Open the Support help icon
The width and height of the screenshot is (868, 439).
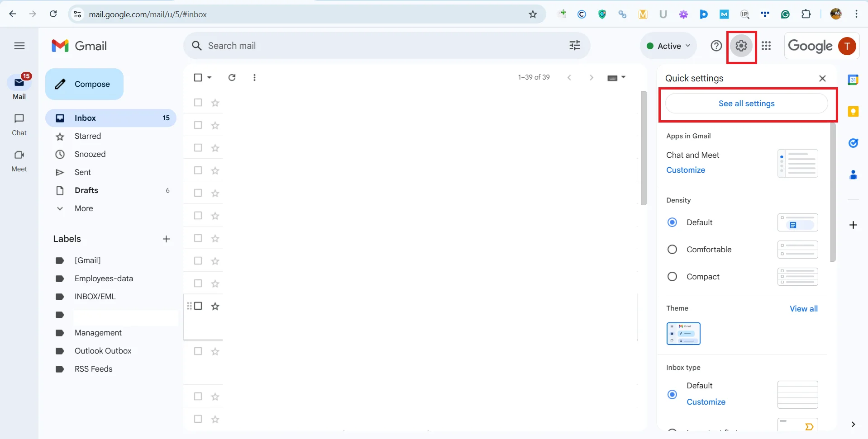point(716,46)
